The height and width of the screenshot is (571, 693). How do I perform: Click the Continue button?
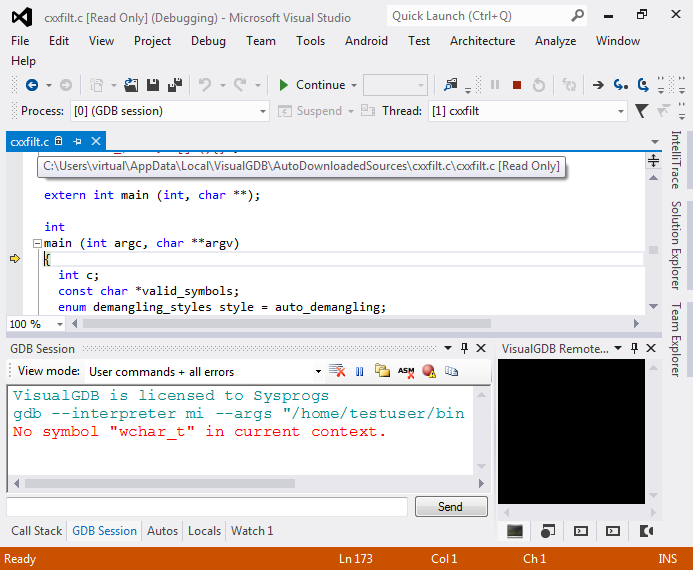[317, 85]
